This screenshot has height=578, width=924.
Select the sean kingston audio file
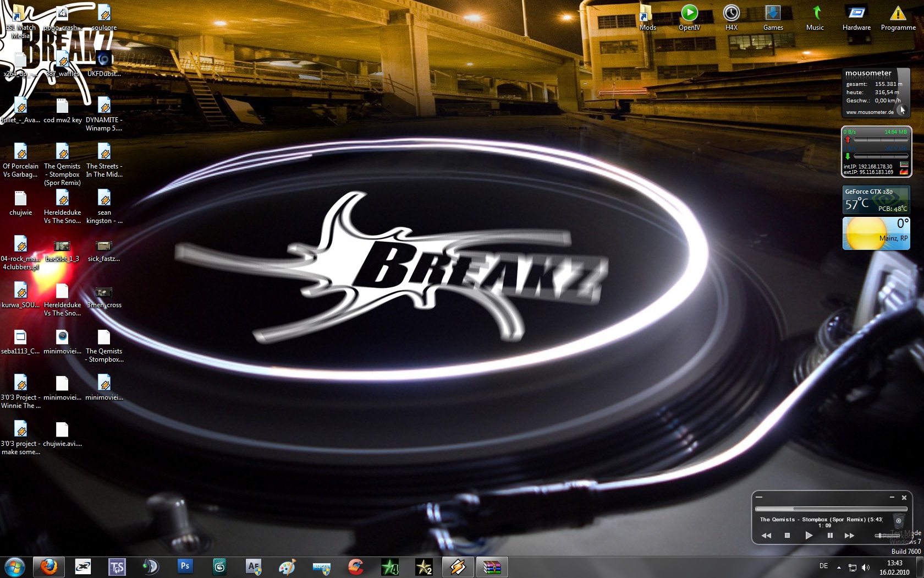(x=104, y=206)
